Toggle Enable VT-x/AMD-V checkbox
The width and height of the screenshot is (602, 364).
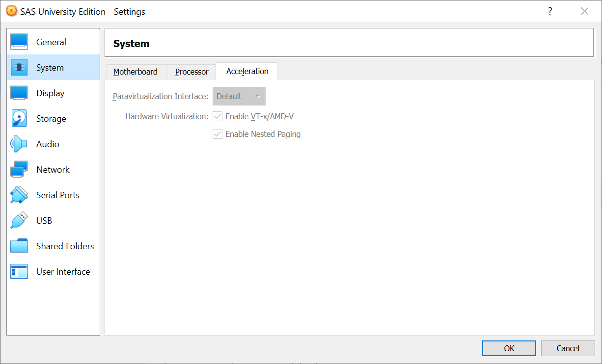tap(218, 116)
